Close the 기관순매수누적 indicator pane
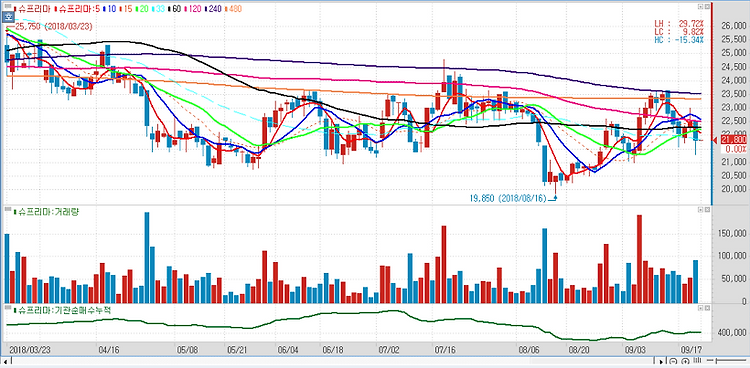The width and height of the screenshot is (750, 368). pyautogui.click(x=706, y=308)
